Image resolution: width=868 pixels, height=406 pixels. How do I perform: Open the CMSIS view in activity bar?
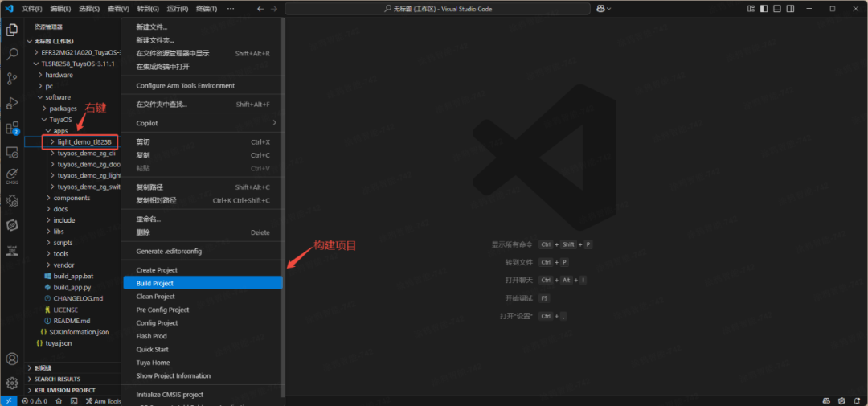[11, 176]
